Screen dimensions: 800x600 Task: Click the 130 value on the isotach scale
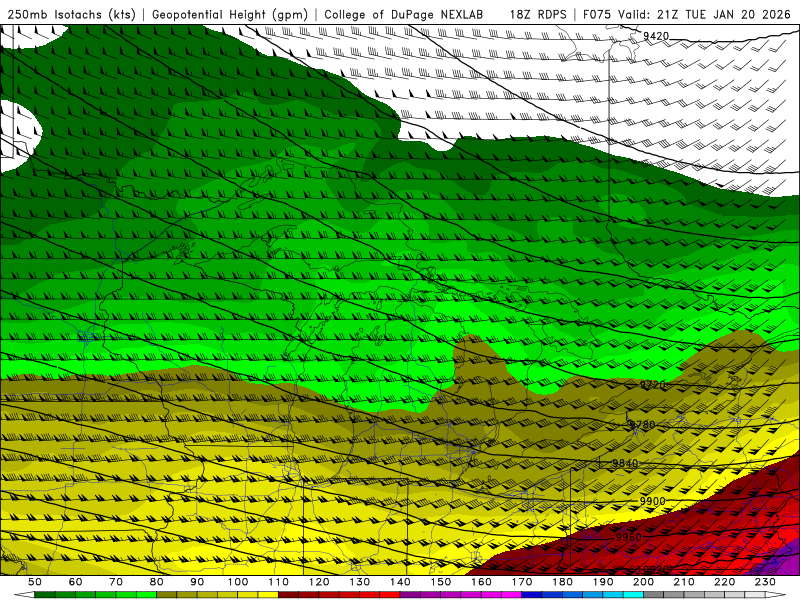click(360, 582)
